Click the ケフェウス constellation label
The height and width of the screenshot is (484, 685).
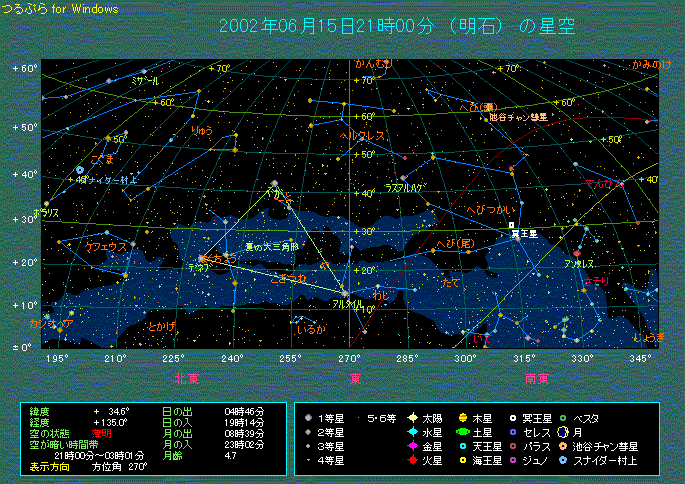coord(106,247)
